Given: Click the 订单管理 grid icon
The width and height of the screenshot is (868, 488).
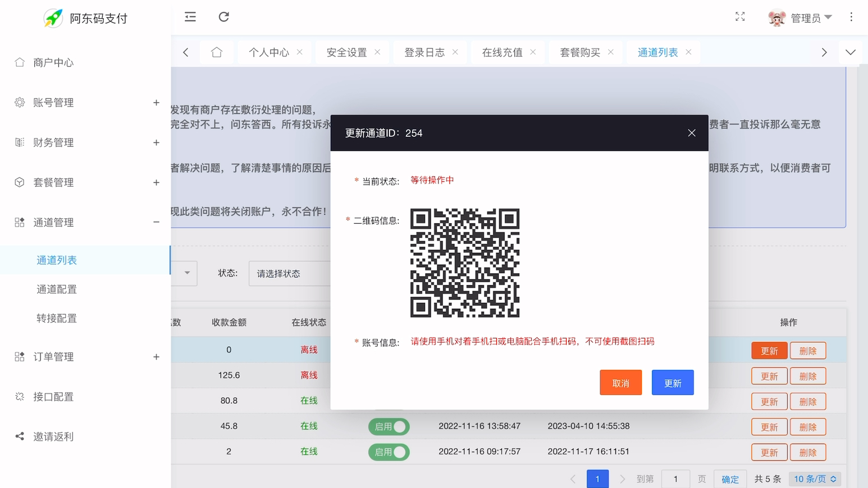Looking at the screenshot, I should coord(20,357).
